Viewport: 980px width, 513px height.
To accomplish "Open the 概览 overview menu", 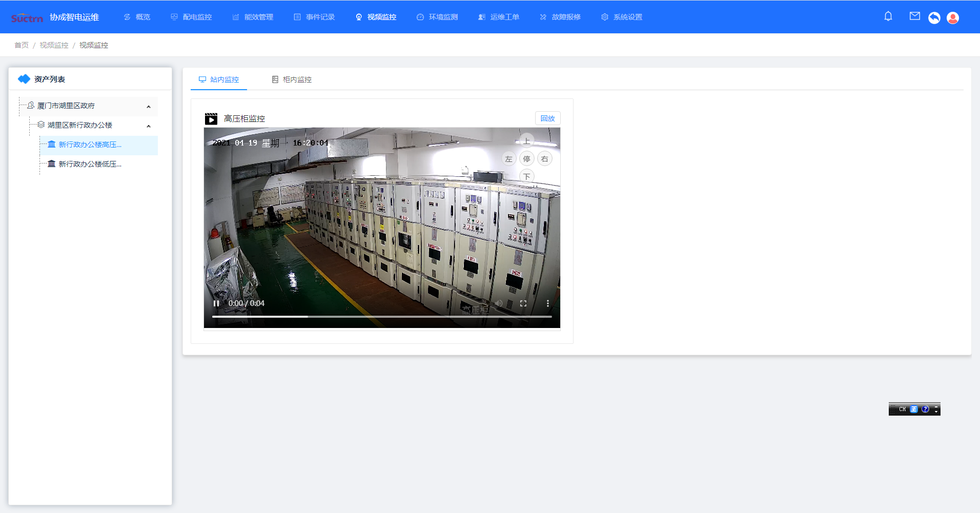I will click(x=137, y=17).
